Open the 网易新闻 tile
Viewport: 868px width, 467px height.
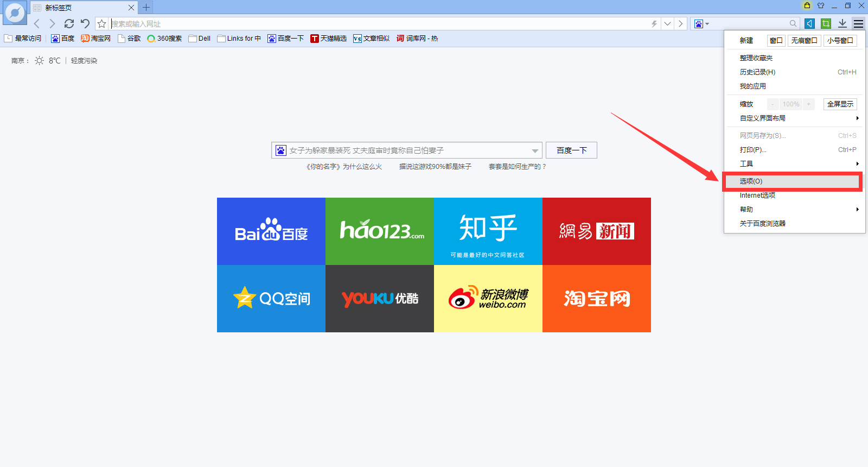(597, 231)
